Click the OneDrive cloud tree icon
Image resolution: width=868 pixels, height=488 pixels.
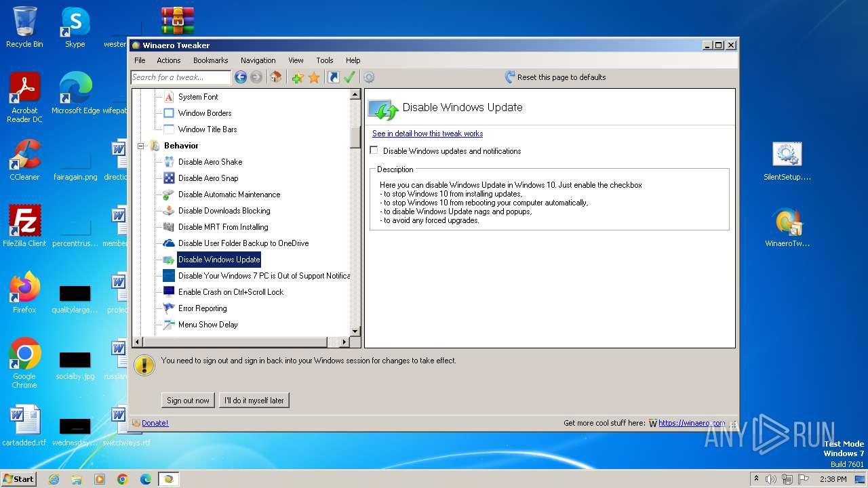(169, 243)
